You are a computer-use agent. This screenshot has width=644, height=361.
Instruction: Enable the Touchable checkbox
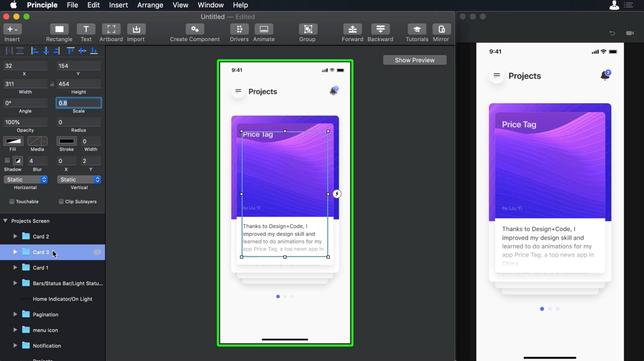(12, 201)
